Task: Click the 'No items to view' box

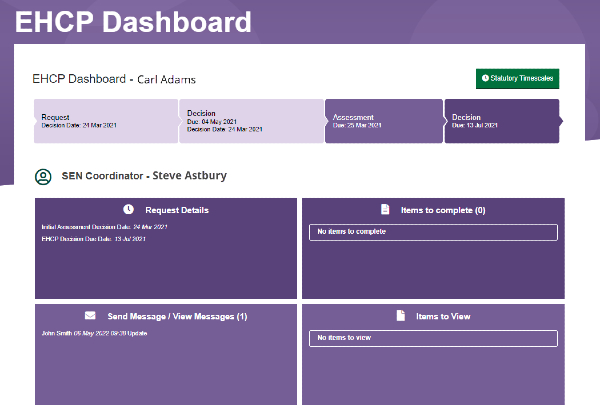Action: (432, 338)
